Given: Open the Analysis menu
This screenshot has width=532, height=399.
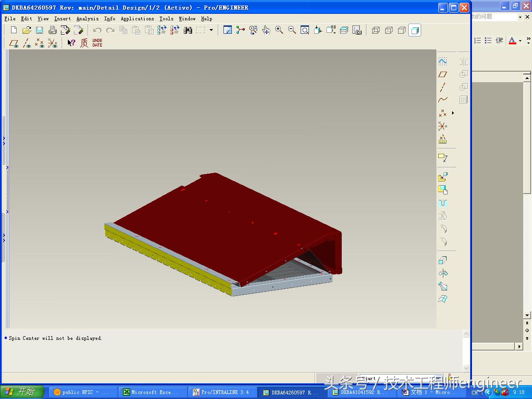Looking at the screenshot, I should (87, 18).
